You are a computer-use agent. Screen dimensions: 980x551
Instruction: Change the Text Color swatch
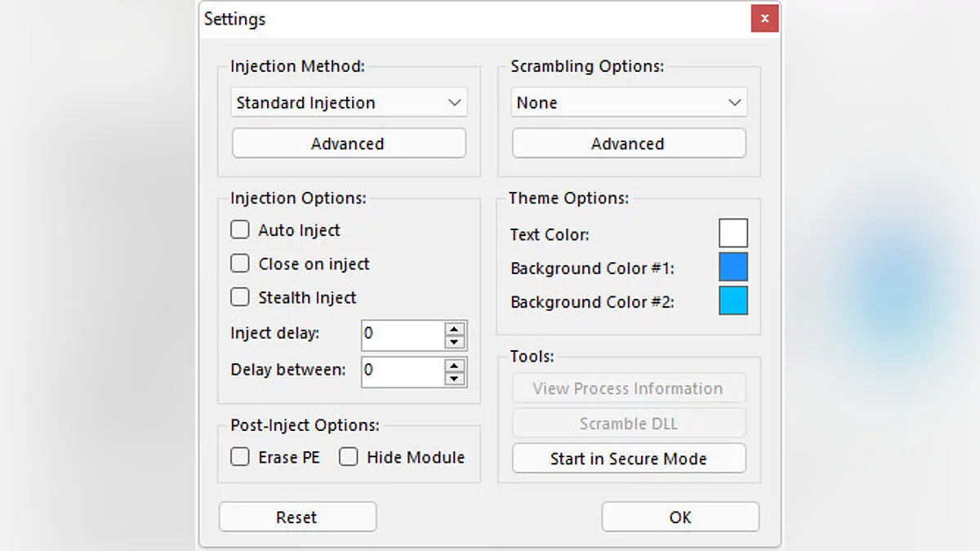pyautogui.click(x=733, y=233)
